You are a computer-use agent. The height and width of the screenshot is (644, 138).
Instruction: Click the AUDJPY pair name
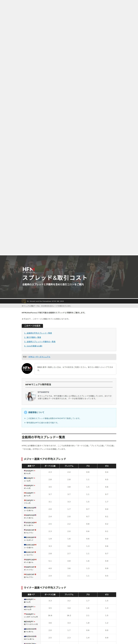point(30,599)
